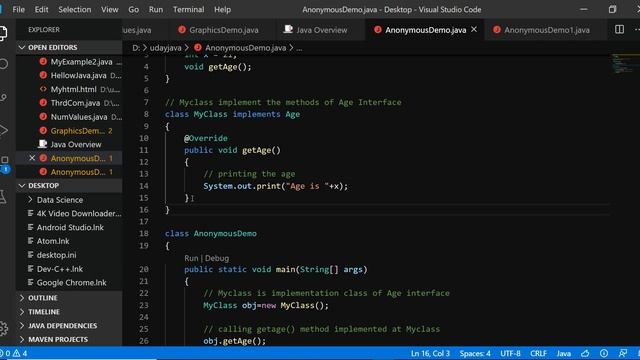Open the Help menu
Image resolution: width=640 pixels, height=360 pixels.
coord(222,9)
